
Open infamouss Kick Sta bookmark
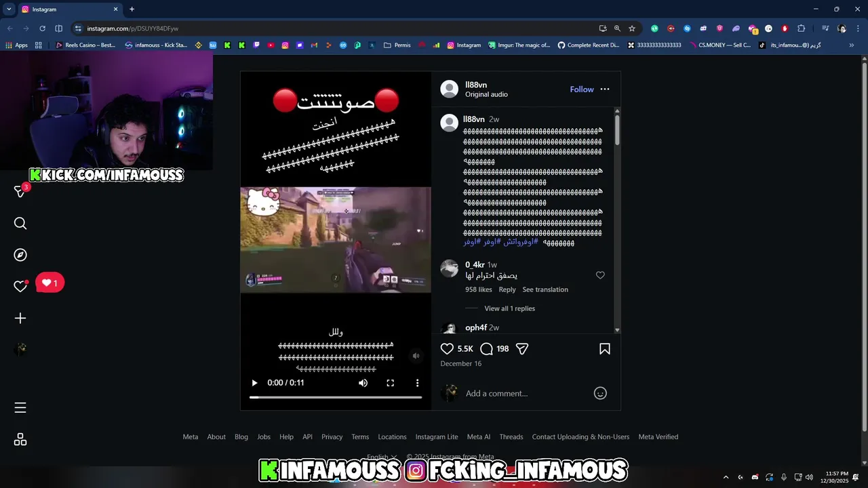coord(156,45)
